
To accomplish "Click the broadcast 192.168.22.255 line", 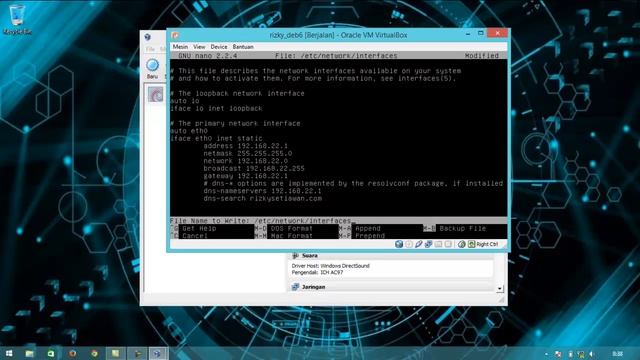I will [x=254, y=169].
